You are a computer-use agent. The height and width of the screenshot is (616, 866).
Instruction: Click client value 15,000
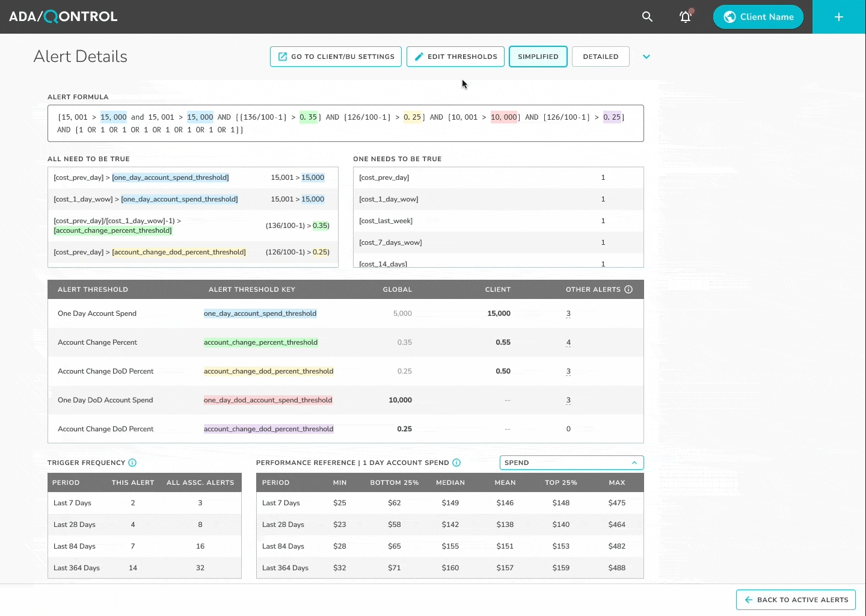[x=499, y=313]
